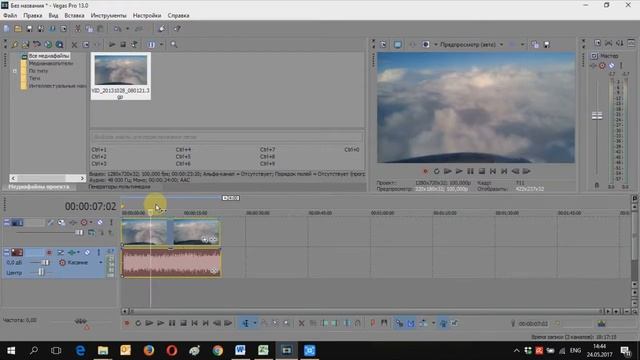Click the media search input field
This screenshot has height=360, width=640.
[x=227, y=137]
